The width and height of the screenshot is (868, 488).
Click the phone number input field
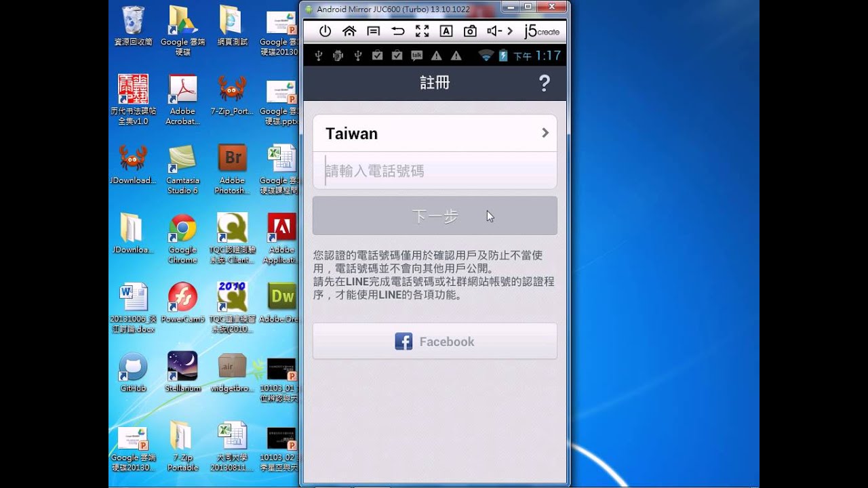pyautogui.click(x=435, y=171)
